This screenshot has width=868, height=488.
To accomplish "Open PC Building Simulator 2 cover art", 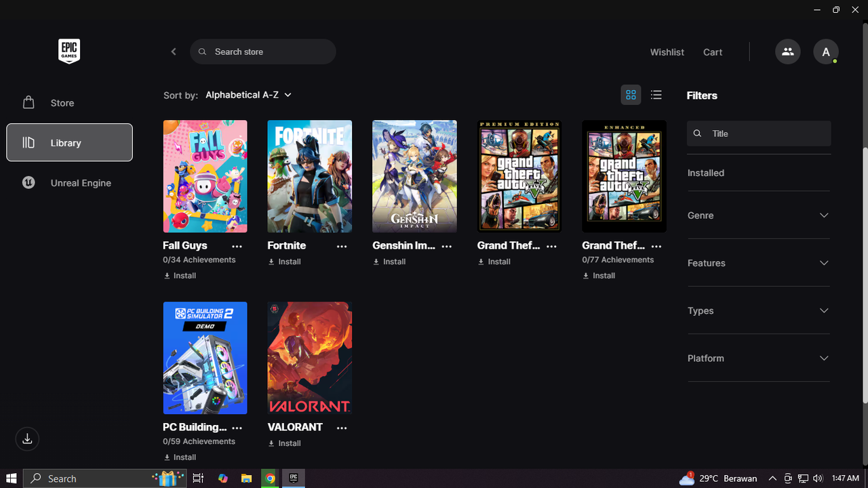I will (205, 358).
